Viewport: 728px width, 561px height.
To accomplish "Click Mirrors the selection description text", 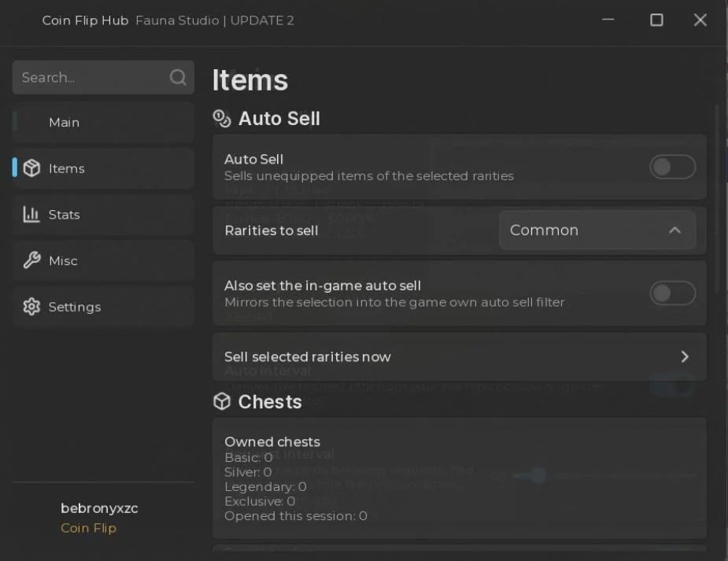I will click(394, 303).
